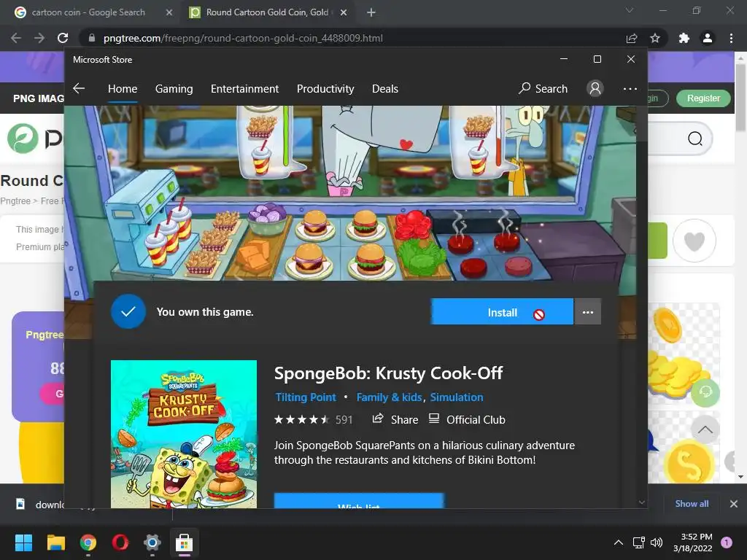Open the Entertainment tab

(244, 88)
